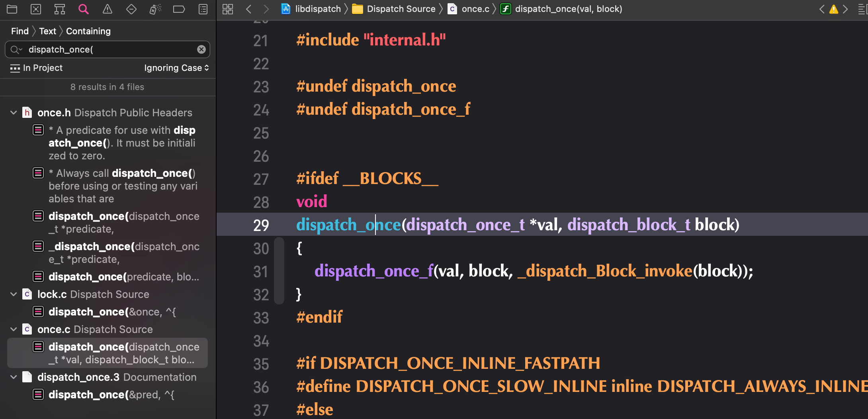The height and width of the screenshot is (419, 868).
Task: Collapse once.c results group
Action: click(14, 329)
